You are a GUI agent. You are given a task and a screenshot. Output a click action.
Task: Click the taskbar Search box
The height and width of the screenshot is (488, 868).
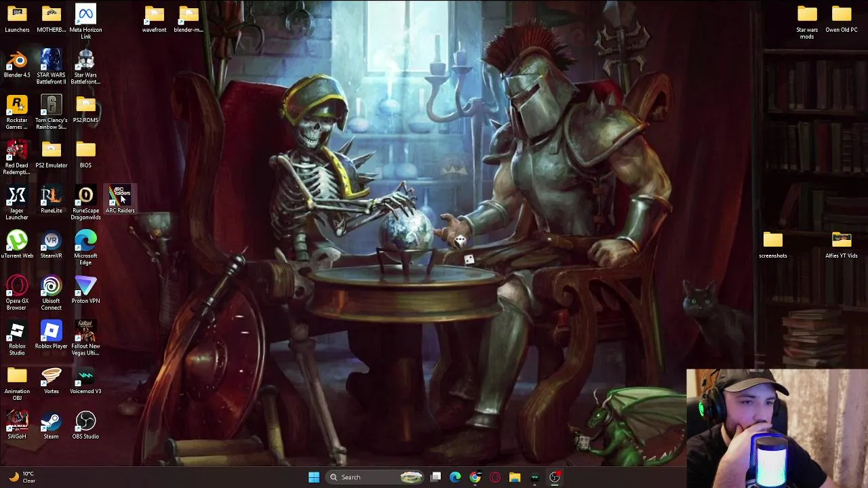[375, 477]
